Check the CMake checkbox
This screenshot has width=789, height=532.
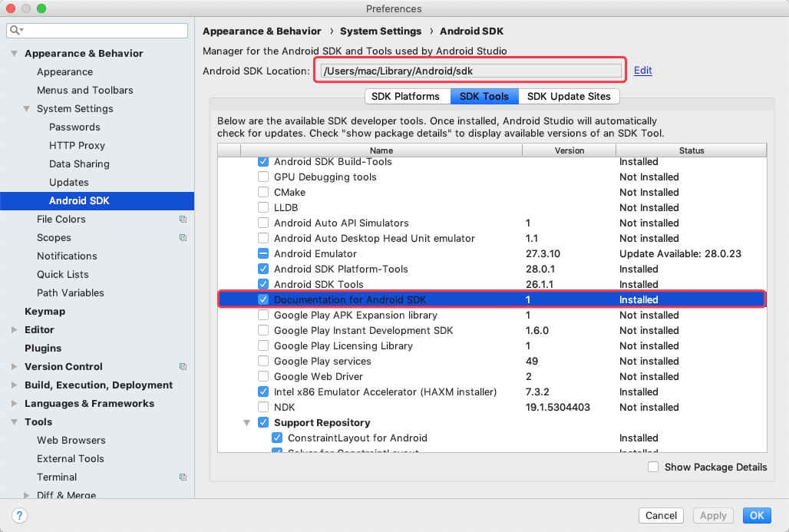coord(262,192)
